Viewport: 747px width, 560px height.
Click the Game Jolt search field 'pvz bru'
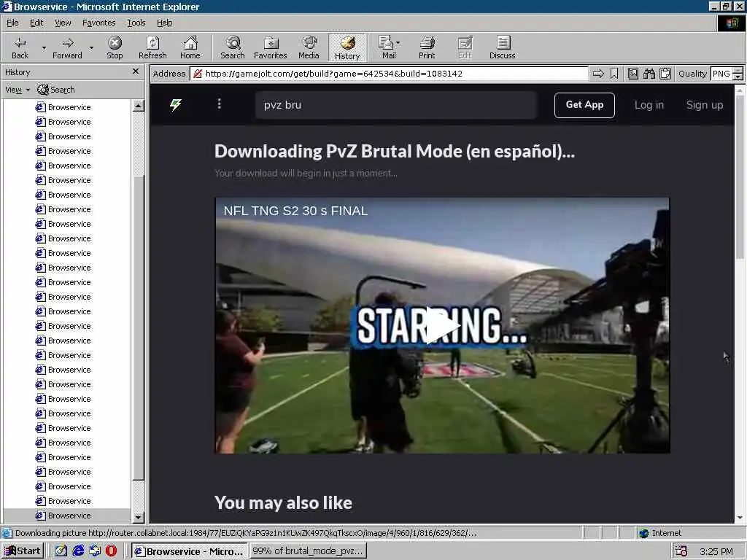point(395,105)
